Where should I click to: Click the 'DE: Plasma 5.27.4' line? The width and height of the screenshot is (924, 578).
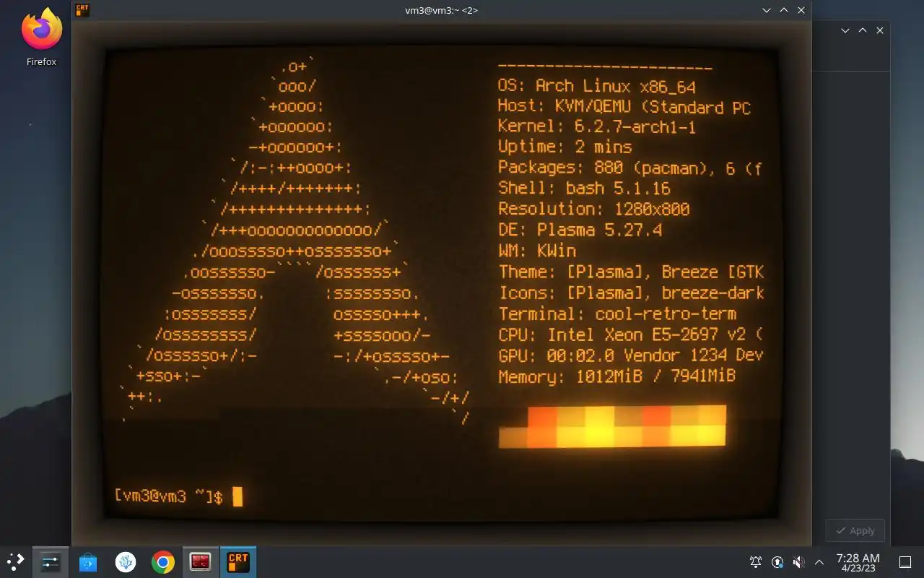pos(580,230)
